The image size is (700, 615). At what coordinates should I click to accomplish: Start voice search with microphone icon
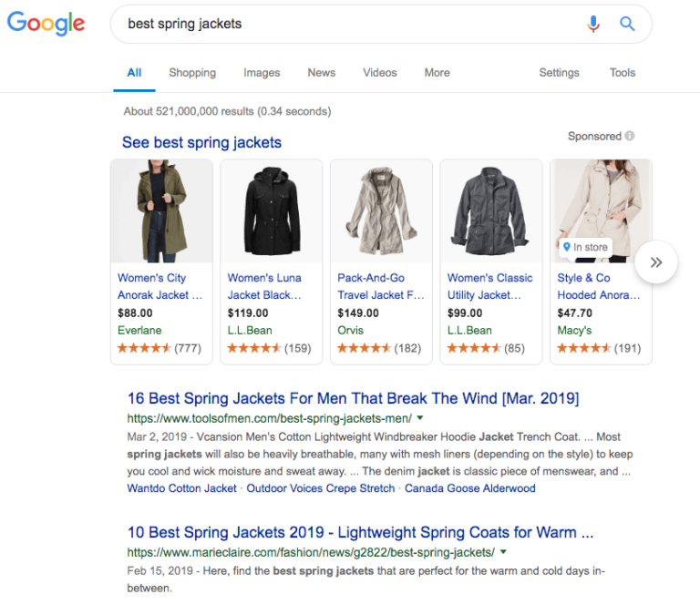coord(592,24)
